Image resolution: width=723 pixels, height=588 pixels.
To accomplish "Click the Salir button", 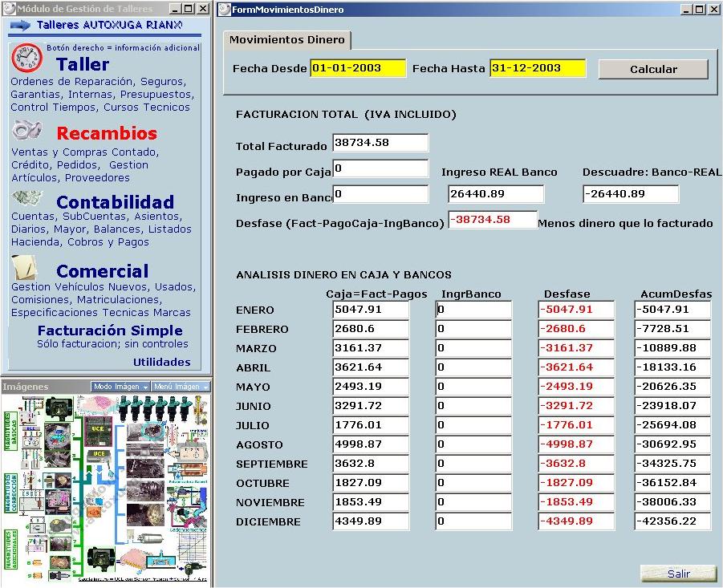I will coord(678,574).
